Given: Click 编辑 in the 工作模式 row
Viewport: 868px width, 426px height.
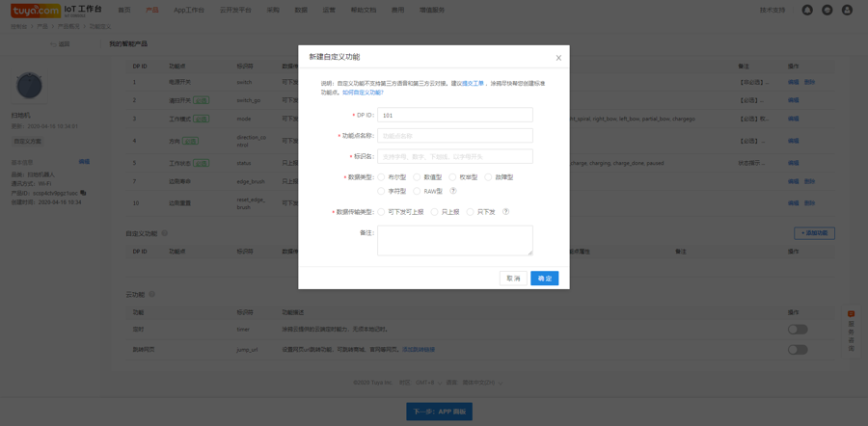Looking at the screenshot, I should (794, 119).
